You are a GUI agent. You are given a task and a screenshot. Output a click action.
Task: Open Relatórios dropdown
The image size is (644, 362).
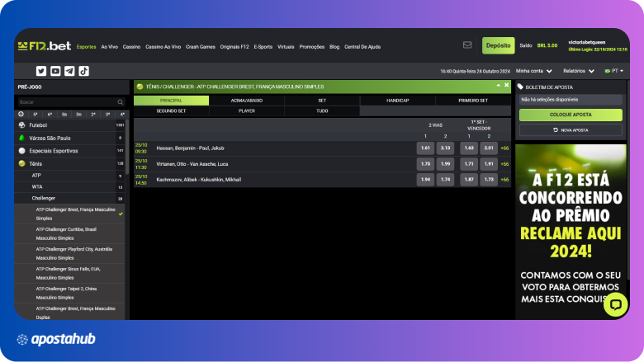point(579,71)
